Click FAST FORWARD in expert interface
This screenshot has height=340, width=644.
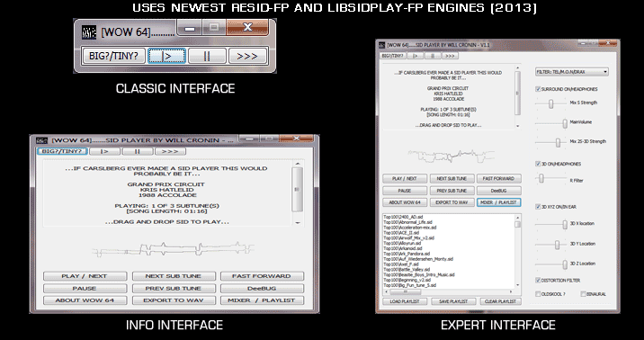pyautogui.click(x=498, y=179)
